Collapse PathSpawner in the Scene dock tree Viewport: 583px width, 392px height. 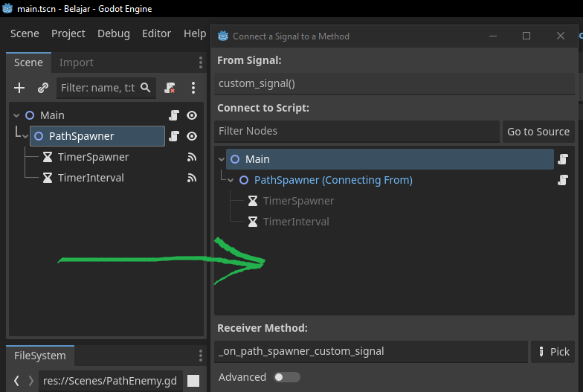pos(25,137)
